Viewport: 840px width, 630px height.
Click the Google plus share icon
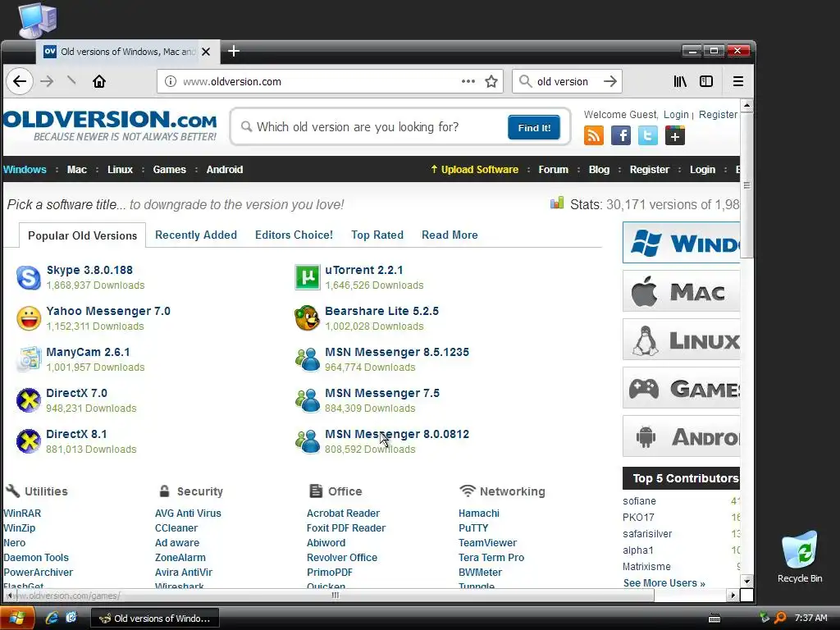(675, 135)
